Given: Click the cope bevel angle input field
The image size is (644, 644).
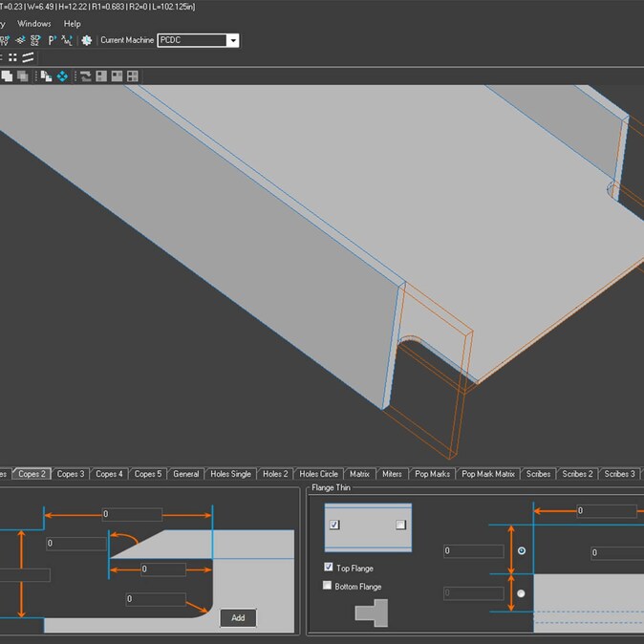Looking at the screenshot, I should [76, 544].
